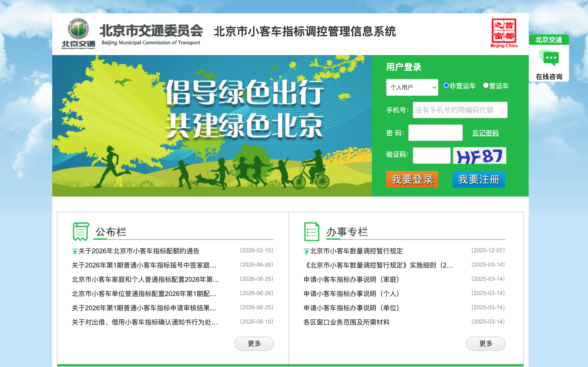
Task: Select the 营运车 radio button
Action: [486, 85]
